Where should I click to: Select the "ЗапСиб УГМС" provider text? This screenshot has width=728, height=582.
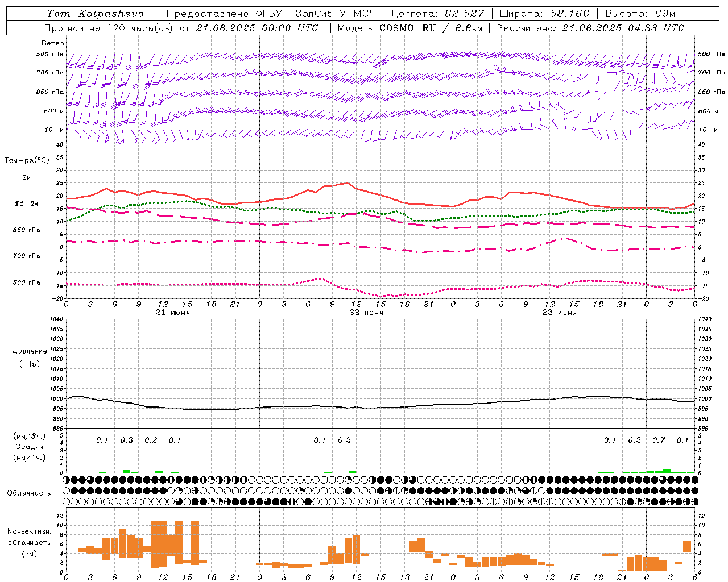[332, 14]
